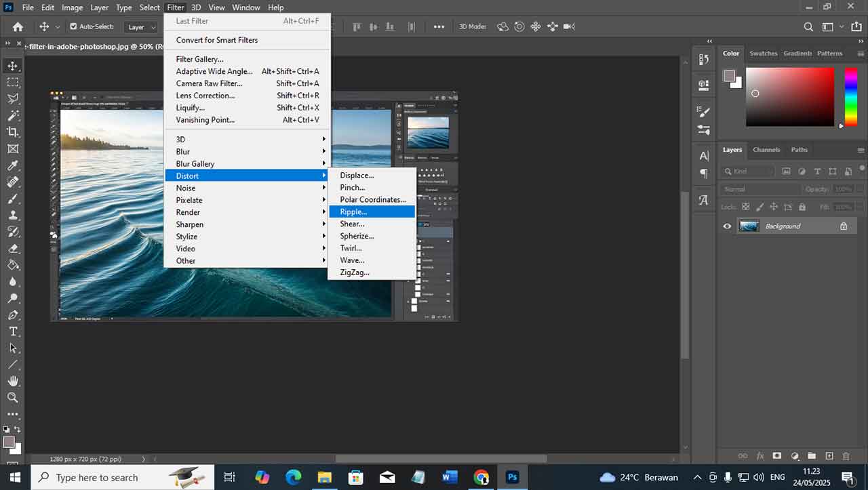Select the Dodge tool
This screenshot has height=490, width=868.
(12, 298)
